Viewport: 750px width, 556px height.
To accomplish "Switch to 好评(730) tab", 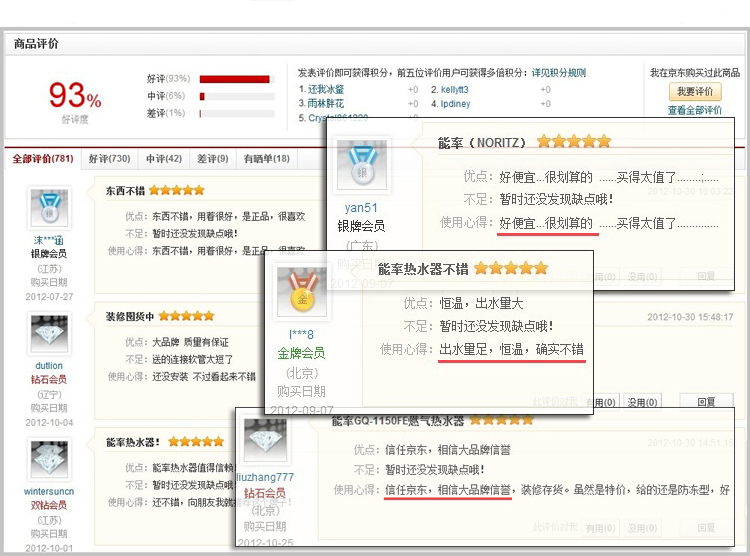I will pos(110,158).
